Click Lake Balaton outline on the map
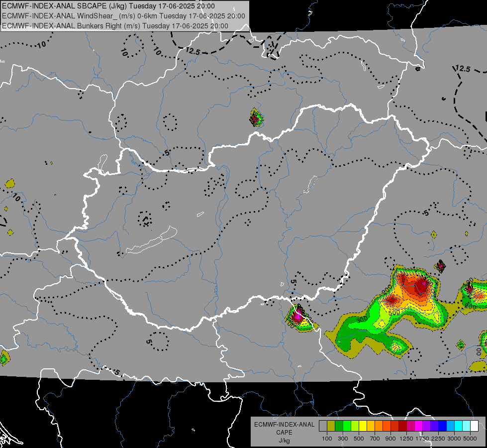The height and width of the screenshot is (448, 487). [x=151, y=240]
